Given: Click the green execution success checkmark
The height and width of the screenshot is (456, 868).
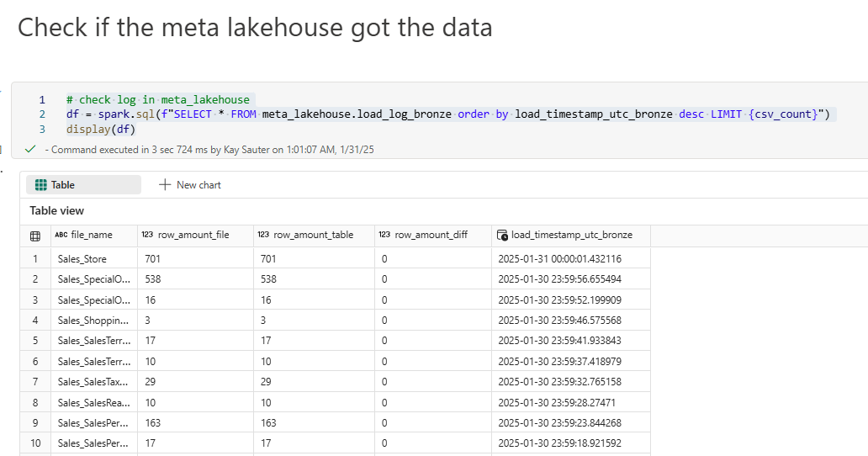Looking at the screenshot, I should coord(30,149).
